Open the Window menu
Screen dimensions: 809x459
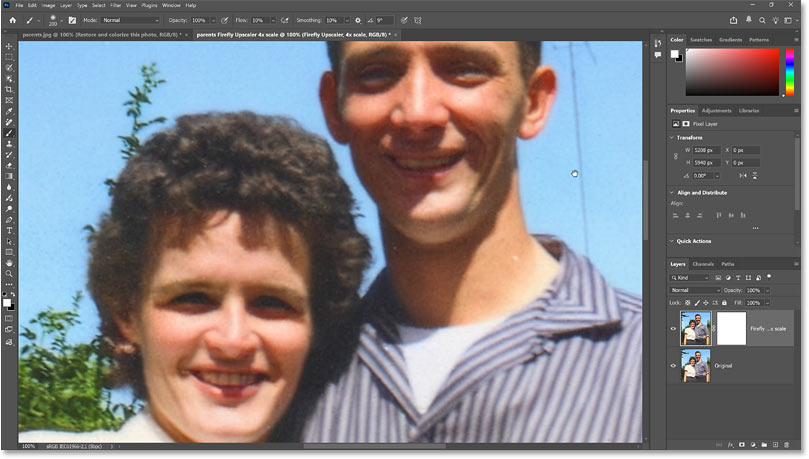point(171,5)
